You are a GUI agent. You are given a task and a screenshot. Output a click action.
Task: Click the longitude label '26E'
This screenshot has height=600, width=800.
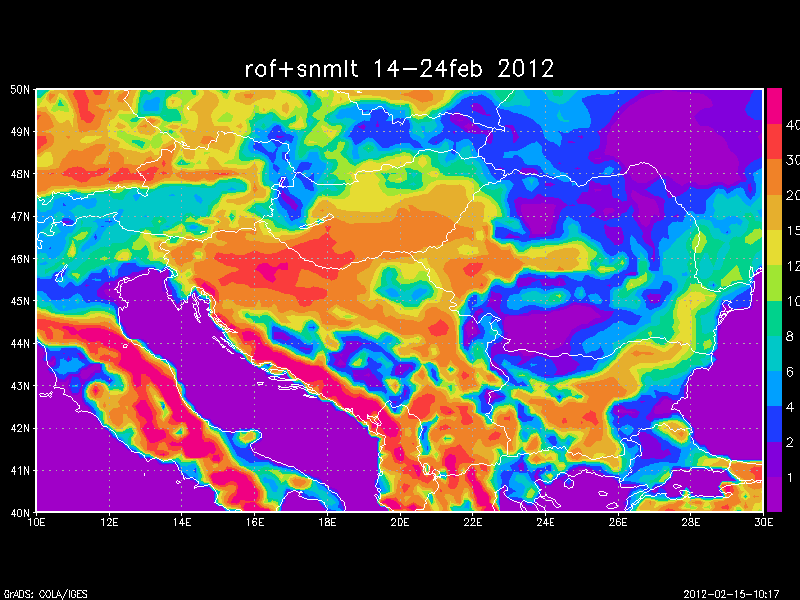pyautogui.click(x=618, y=522)
